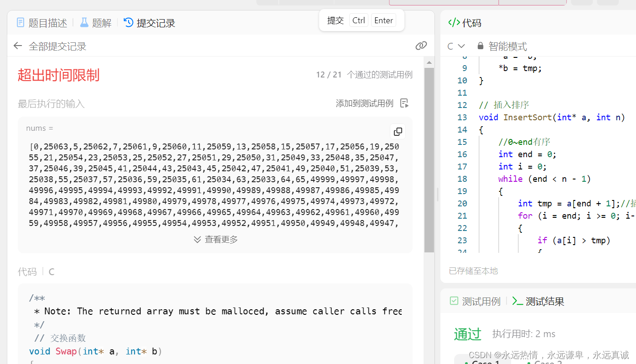Select the 提交记录 tab
This screenshot has height=364, width=636.
coord(150,23)
